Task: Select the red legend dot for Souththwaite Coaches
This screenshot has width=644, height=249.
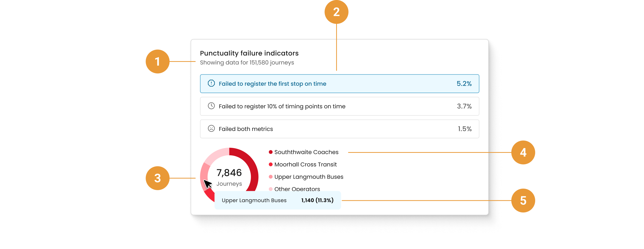Action: [x=271, y=152]
